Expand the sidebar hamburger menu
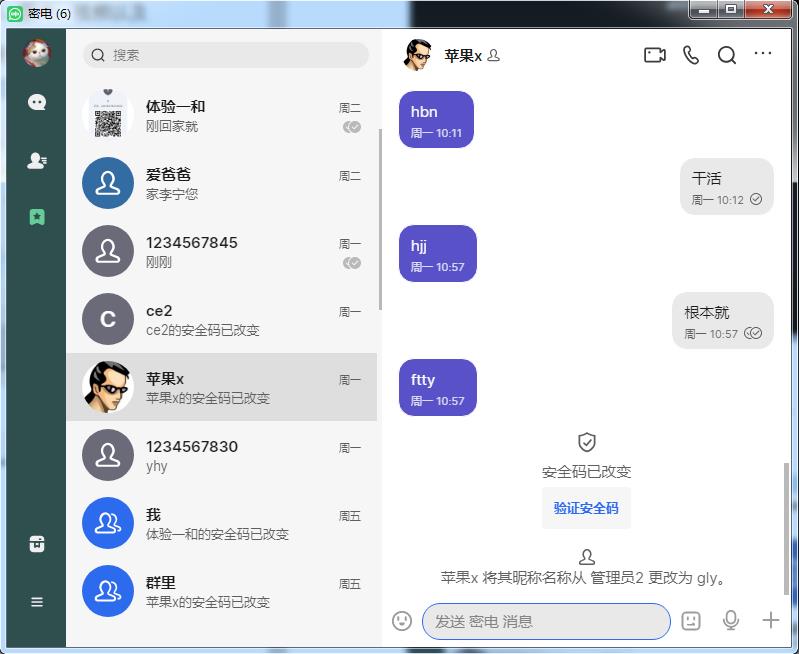This screenshot has width=799, height=654. (x=37, y=602)
